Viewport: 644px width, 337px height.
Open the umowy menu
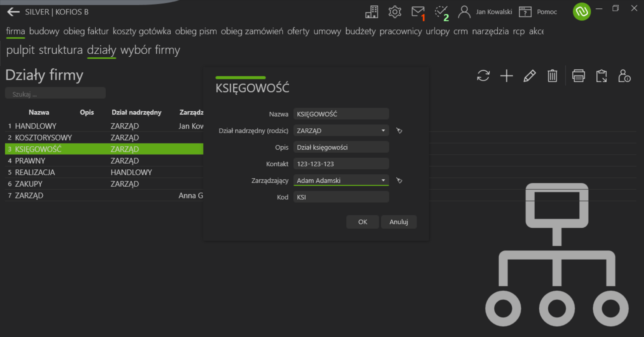(x=327, y=31)
